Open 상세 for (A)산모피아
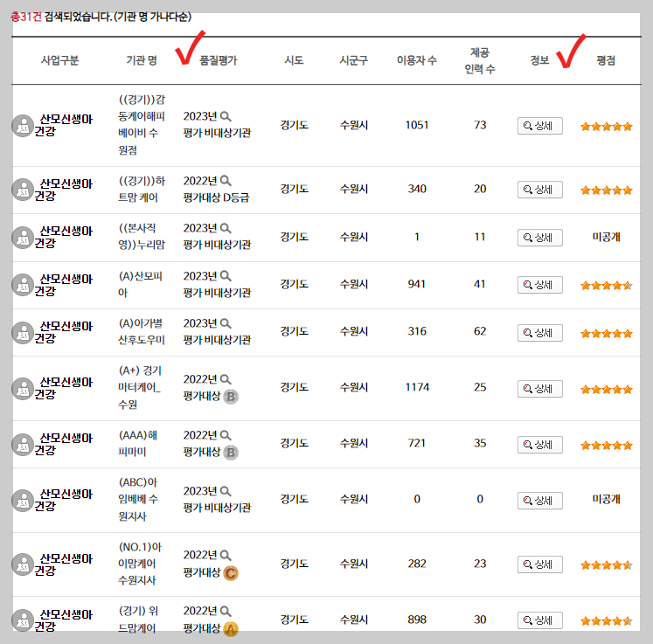Image resolution: width=653 pixels, height=644 pixels. [x=539, y=285]
